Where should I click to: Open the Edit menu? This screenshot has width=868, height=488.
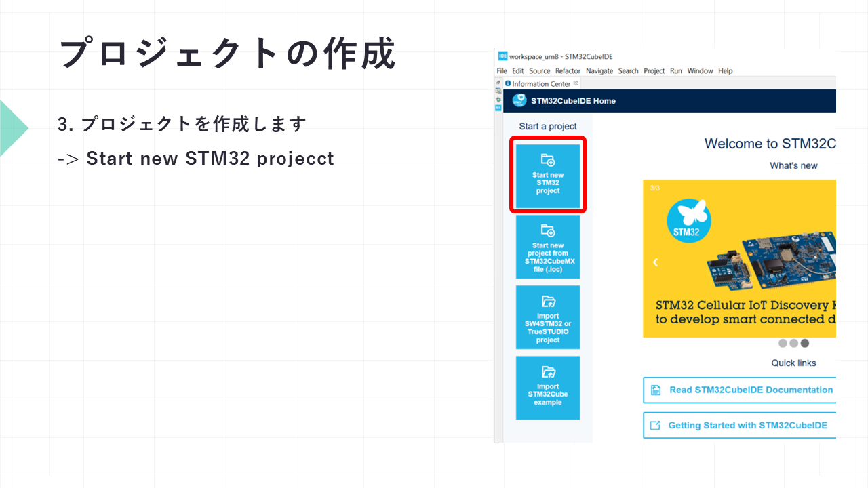518,71
